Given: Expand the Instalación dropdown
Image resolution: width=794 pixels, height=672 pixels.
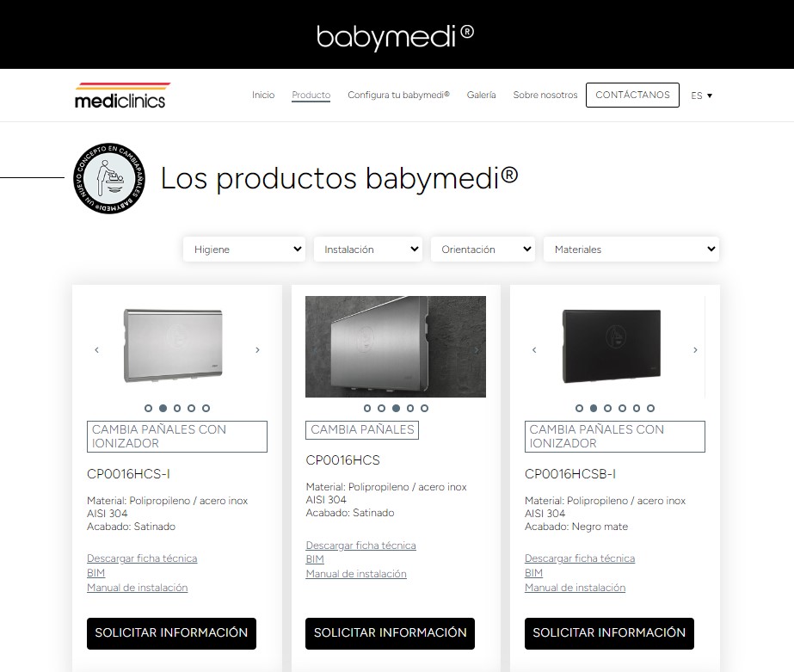Looking at the screenshot, I should coord(368,250).
